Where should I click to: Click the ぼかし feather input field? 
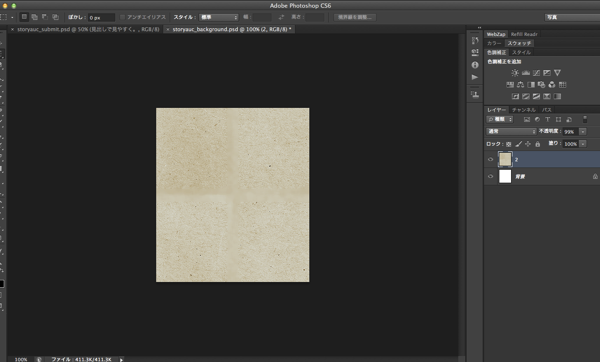click(x=101, y=18)
